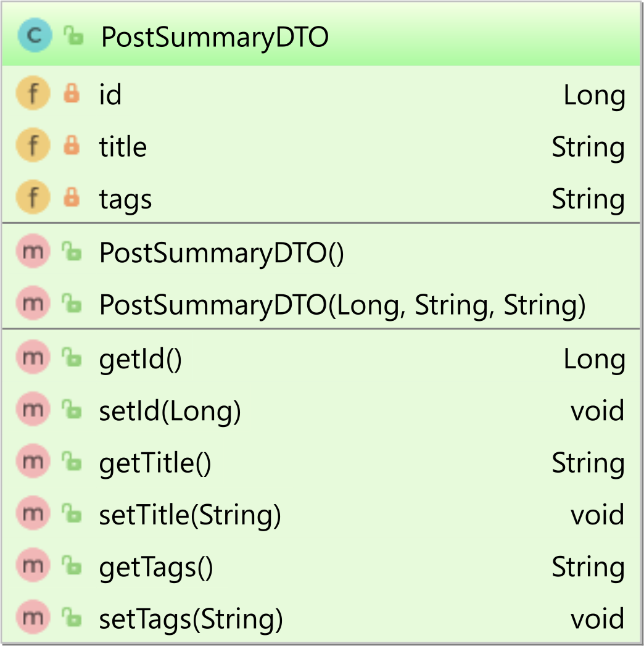644x646 pixels.
Task: Click the Long type of the id field
Action: click(x=594, y=96)
